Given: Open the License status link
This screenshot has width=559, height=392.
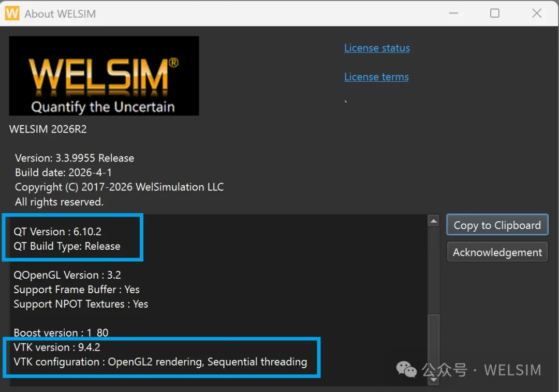Looking at the screenshot, I should click(x=377, y=48).
